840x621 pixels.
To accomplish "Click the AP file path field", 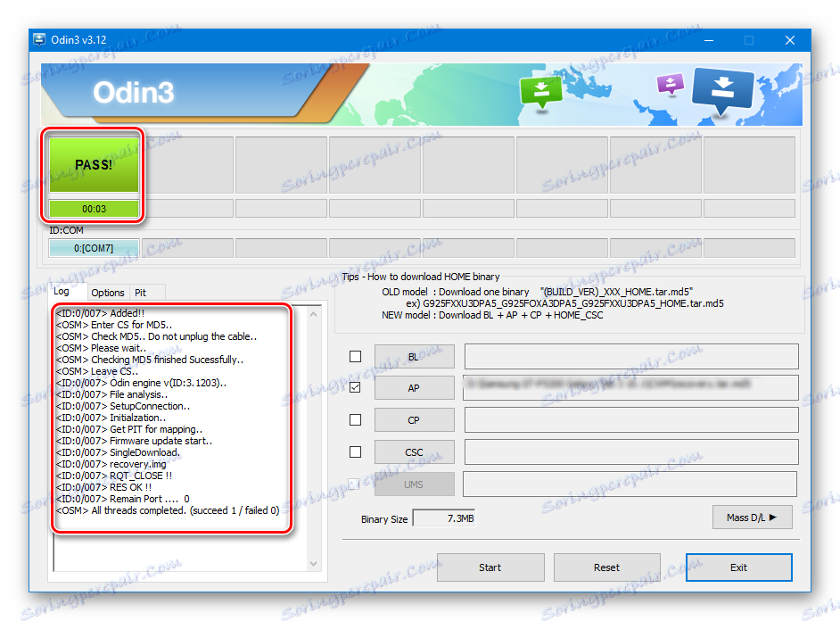I will click(x=631, y=388).
